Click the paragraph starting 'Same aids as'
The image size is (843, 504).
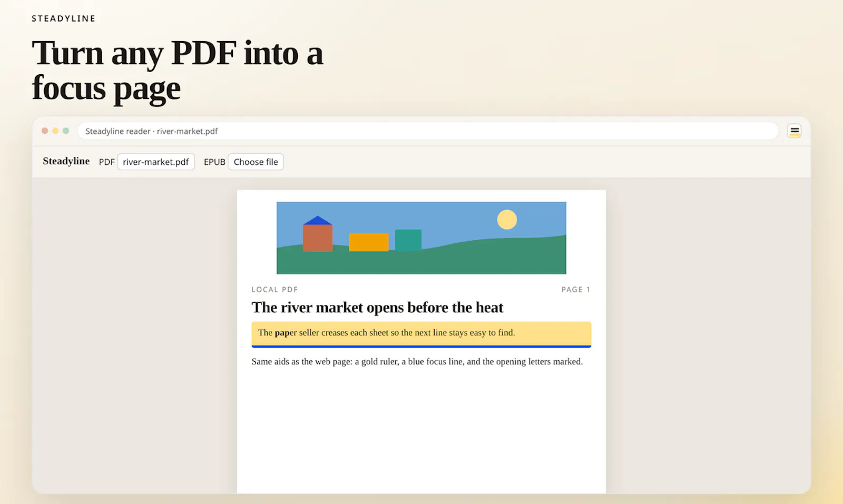tap(417, 362)
